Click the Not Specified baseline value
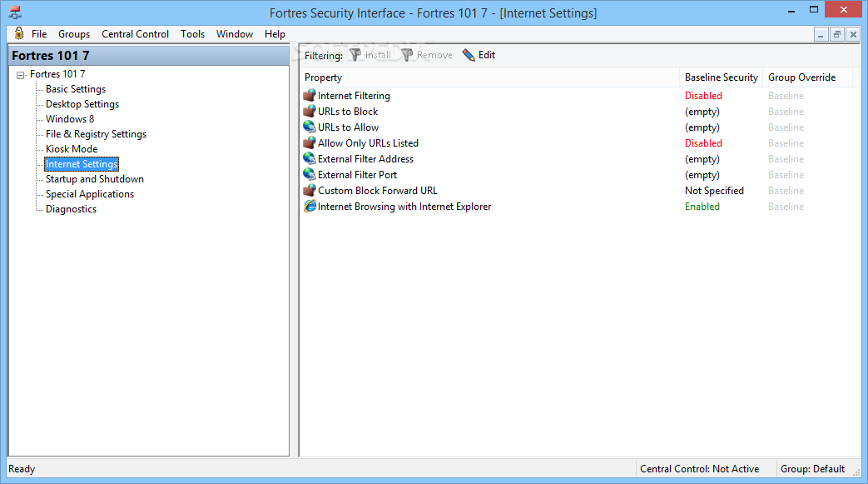This screenshot has height=484, width=868. (x=714, y=190)
